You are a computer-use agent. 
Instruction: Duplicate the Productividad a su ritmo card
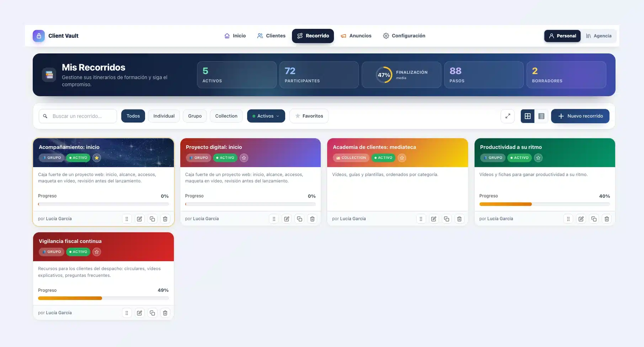594,219
